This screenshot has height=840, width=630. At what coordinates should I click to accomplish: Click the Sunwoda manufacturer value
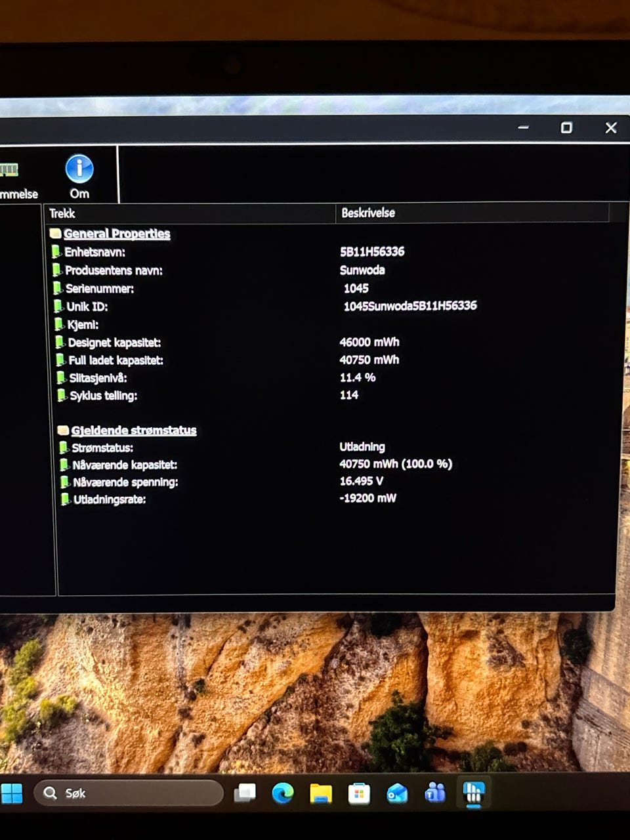(x=362, y=270)
